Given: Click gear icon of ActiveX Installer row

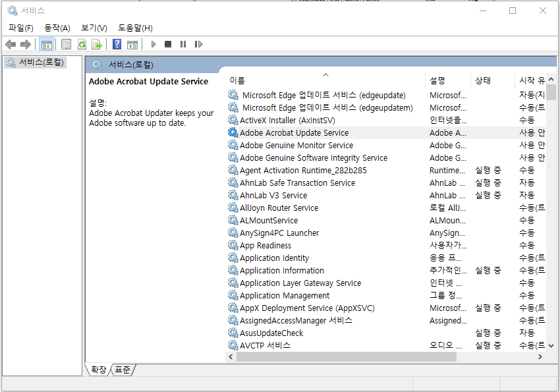Looking at the screenshot, I should 233,120.
